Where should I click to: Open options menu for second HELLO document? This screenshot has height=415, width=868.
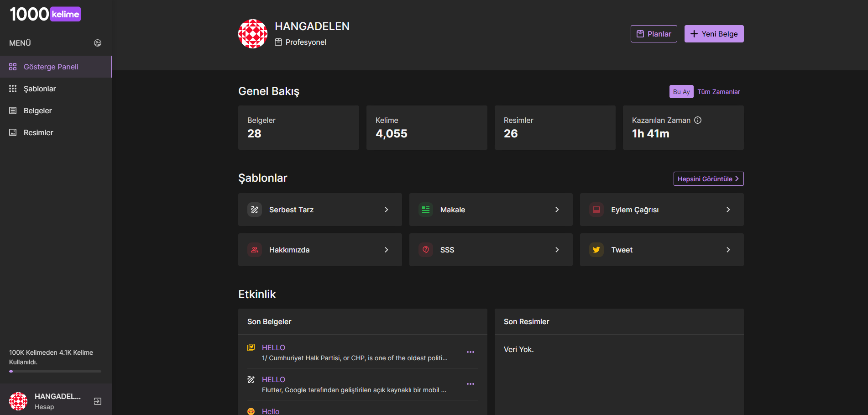[470, 384]
